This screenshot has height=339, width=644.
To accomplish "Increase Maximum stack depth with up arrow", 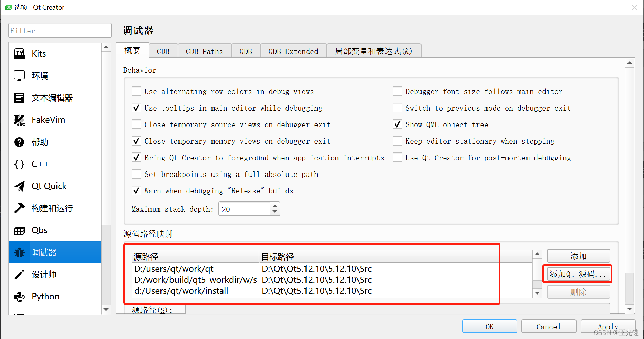I will coord(274,206).
